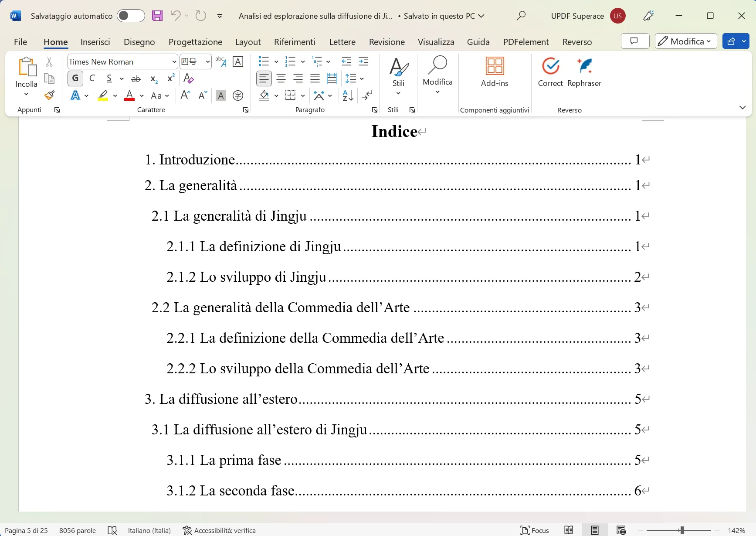
Task: Click the Add-ins button
Action: click(x=495, y=72)
